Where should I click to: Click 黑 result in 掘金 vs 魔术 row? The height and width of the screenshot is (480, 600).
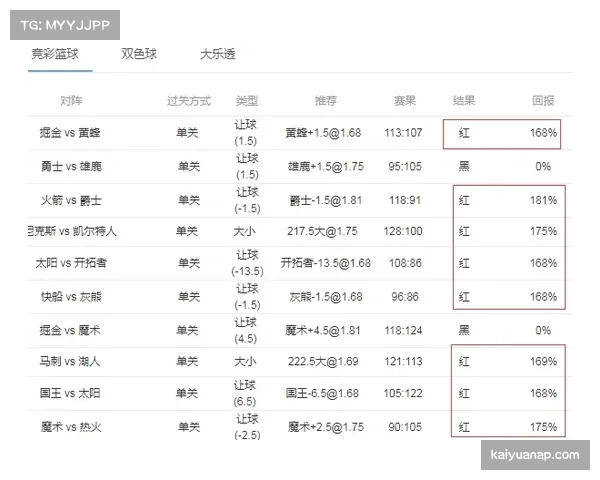pos(464,330)
